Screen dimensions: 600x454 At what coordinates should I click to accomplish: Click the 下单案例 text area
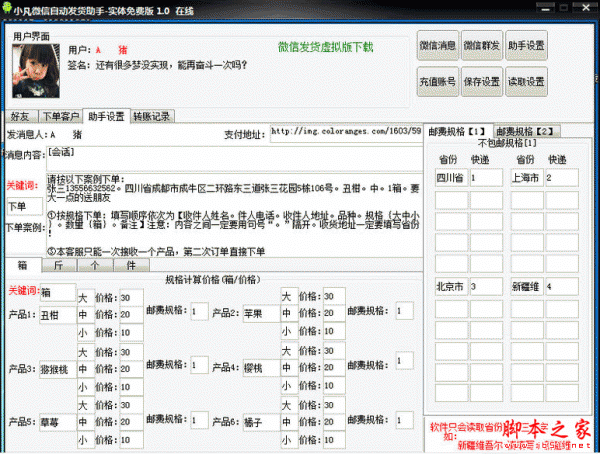coord(234,215)
